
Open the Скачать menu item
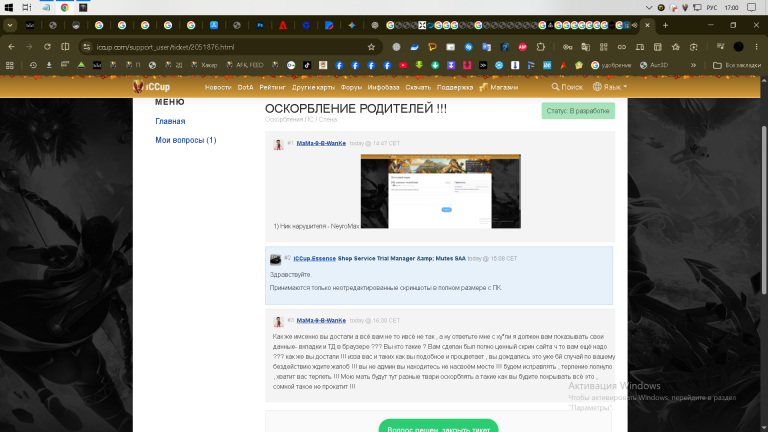pos(418,87)
